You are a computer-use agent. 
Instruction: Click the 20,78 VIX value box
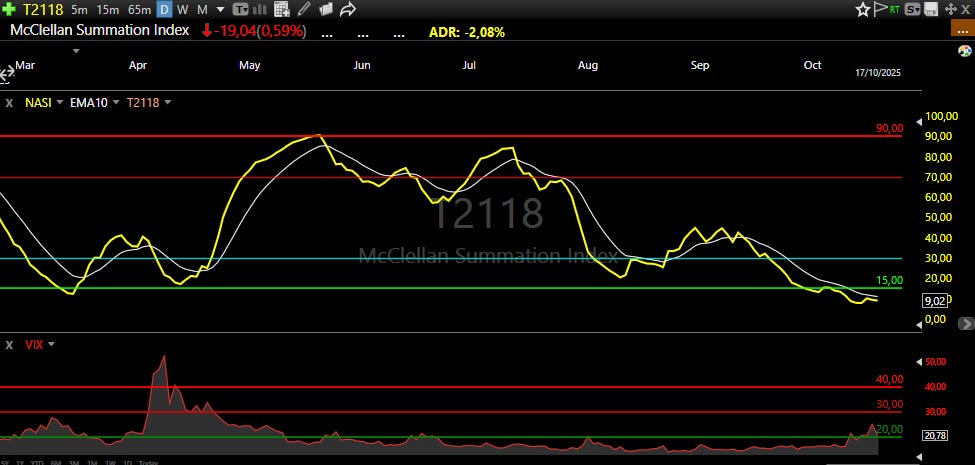935,436
